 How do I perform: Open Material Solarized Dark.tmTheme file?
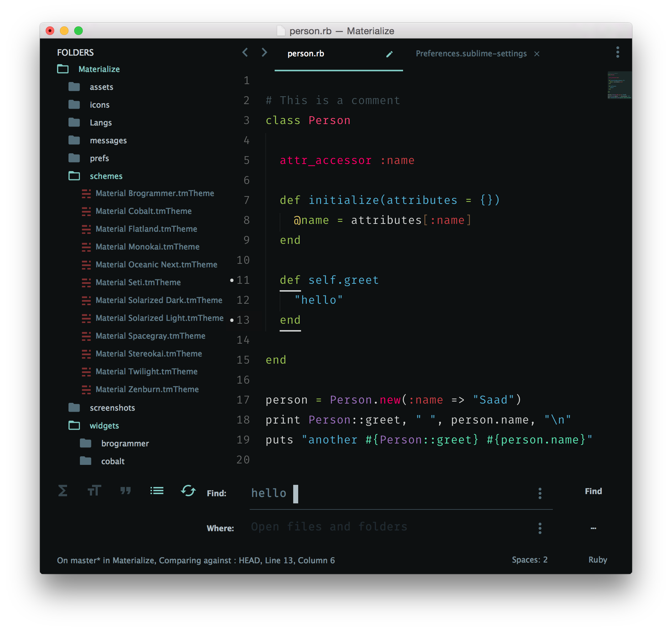pyautogui.click(x=152, y=300)
